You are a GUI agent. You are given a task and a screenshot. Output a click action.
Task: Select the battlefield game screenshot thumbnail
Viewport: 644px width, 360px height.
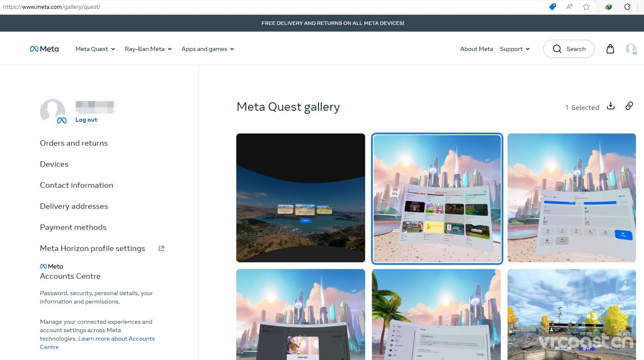pos(572,315)
